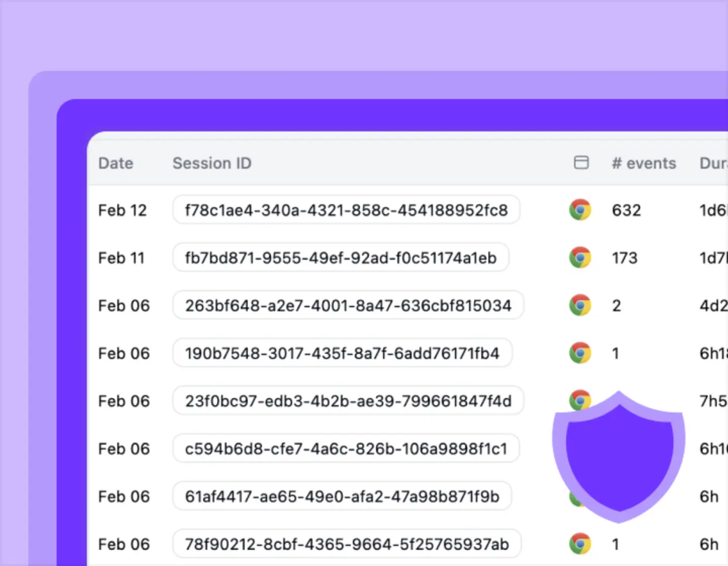This screenshot has height=566, width=728.
Task: Click Chrome icon in the Feb 12 row
Action: pyautogui.click(x=580, y=210)
